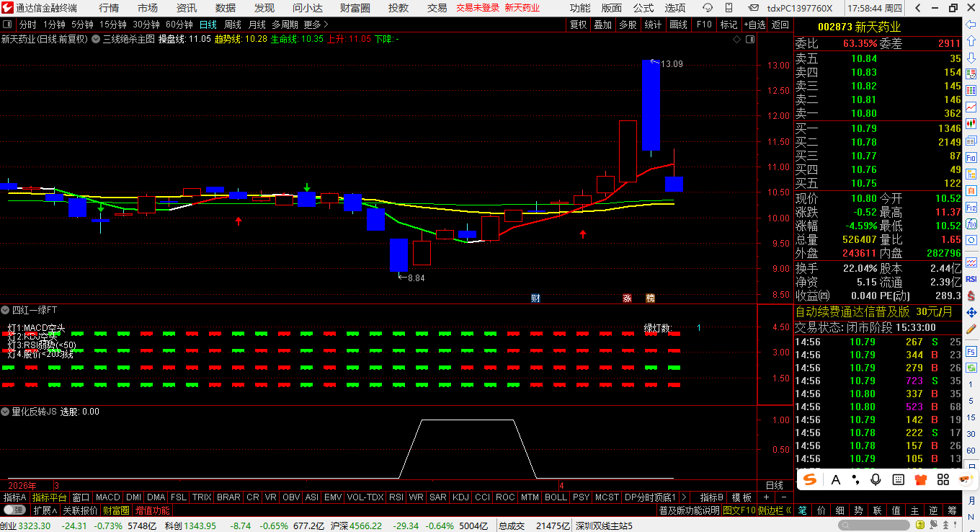Open the message envelope icon
Viewport: 980px width, 532px height.
coord(754,8)
